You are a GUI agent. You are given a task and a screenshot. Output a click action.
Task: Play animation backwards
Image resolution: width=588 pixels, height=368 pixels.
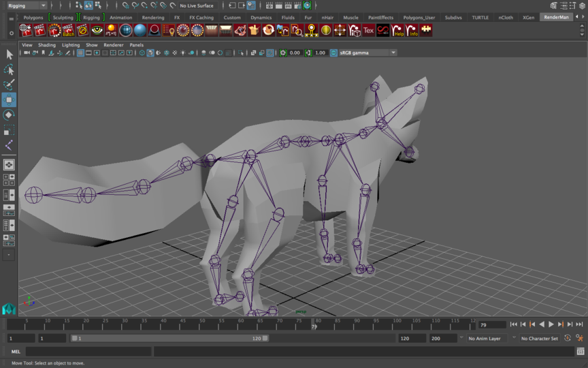click(x=542, y=324)
